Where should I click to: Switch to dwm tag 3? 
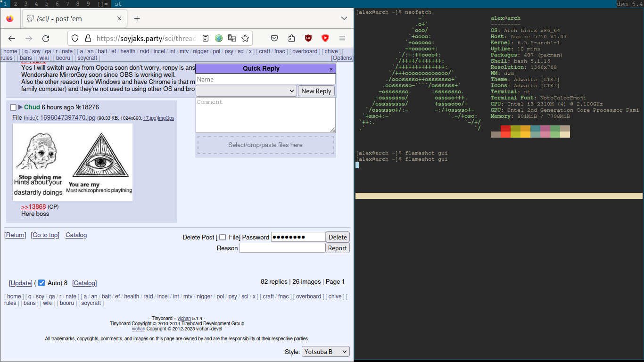pos(26,4)
